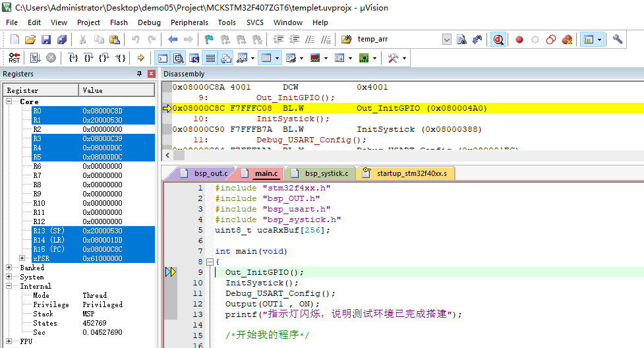Toggle the Disassembly Window icon
This screenshot has width=644, height=348.
point(178,59)
